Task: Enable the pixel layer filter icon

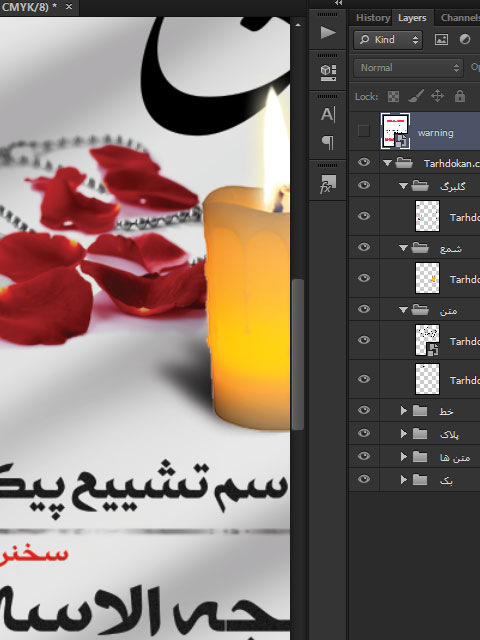Action: [441, 40]
